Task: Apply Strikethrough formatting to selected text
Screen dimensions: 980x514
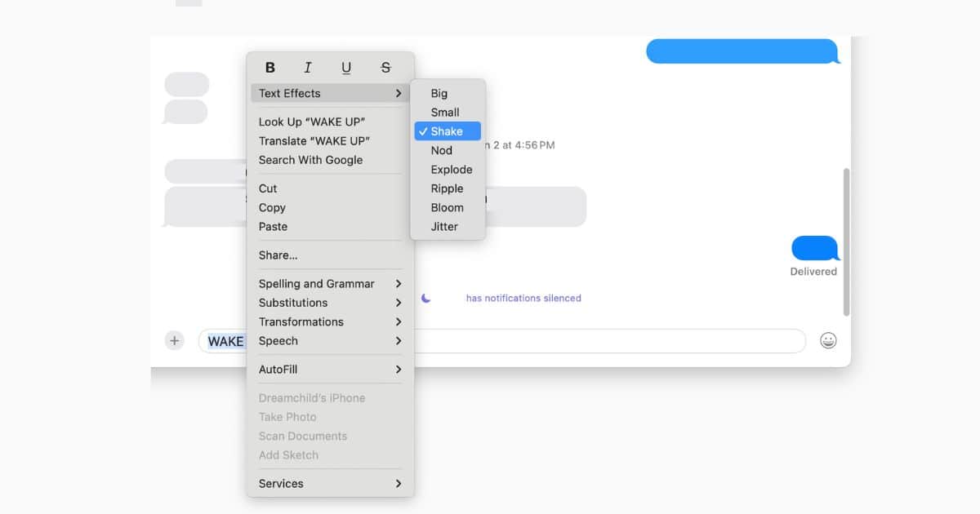Action: 385,68
